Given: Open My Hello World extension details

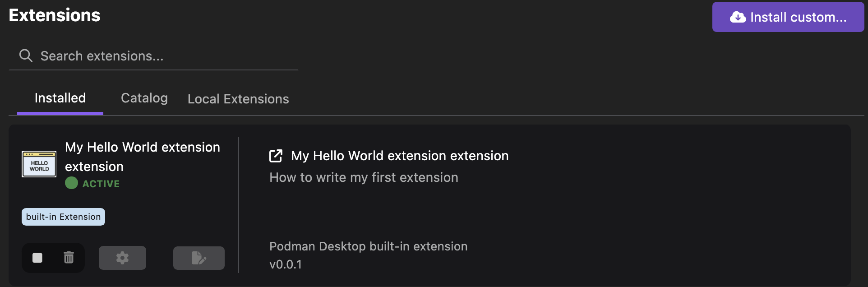Looking at the screenshot, I should (x=143, y=157).
